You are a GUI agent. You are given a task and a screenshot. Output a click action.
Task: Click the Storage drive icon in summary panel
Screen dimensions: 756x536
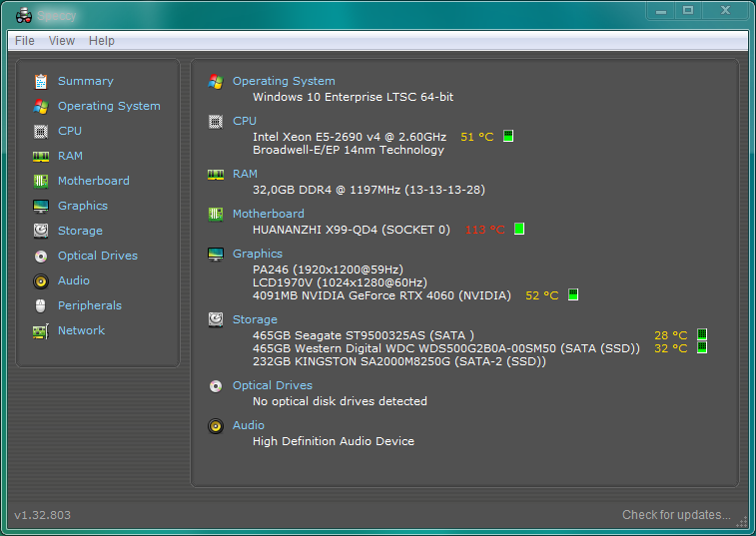pos(216,319)
